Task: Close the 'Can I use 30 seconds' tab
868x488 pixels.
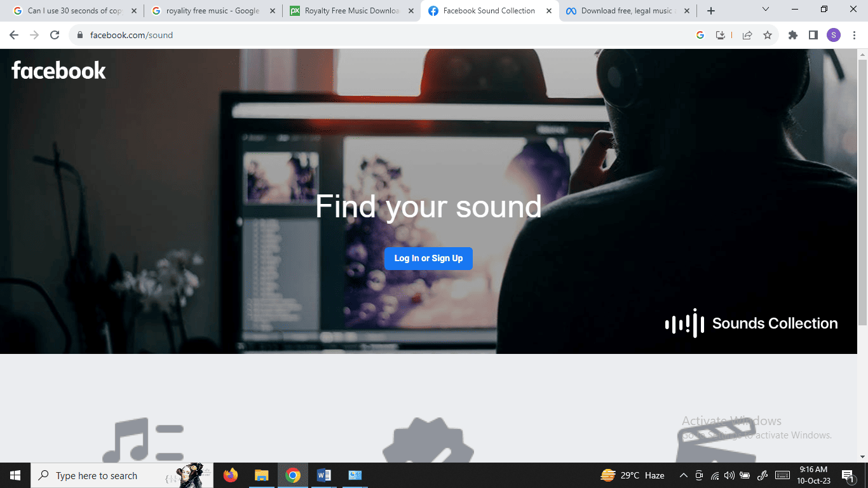Action: pyautogui.click(x=134, y=11)
